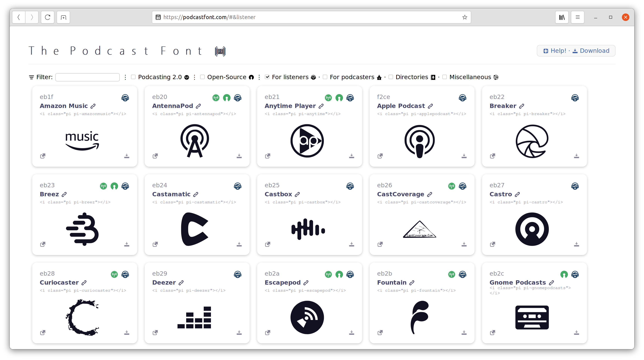Screen dimensions: 644x360
Task: Click the open-source badge on the Breez card
Action: 115,186
